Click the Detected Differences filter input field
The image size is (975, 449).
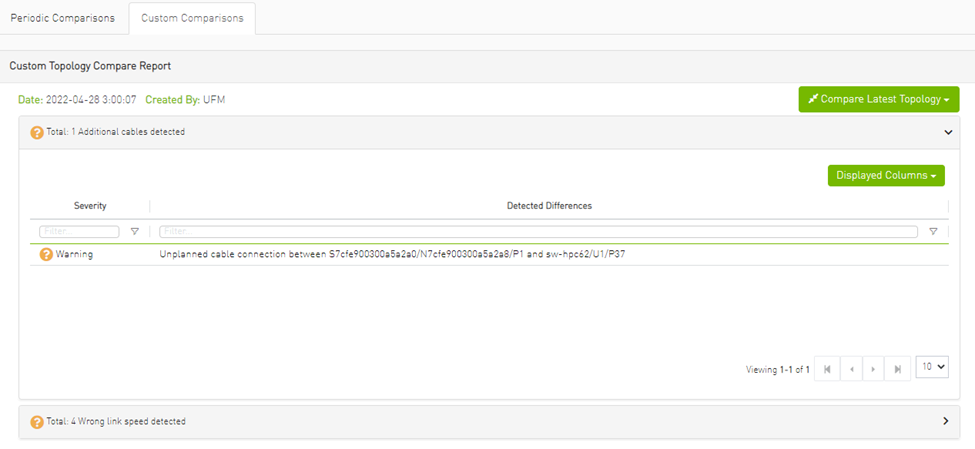[x=538, y=231]
